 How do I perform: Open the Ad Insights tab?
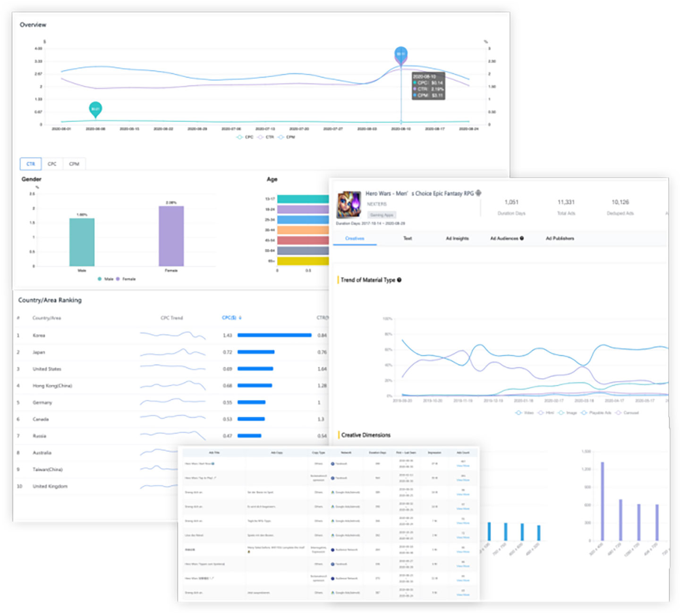(457, 238)
